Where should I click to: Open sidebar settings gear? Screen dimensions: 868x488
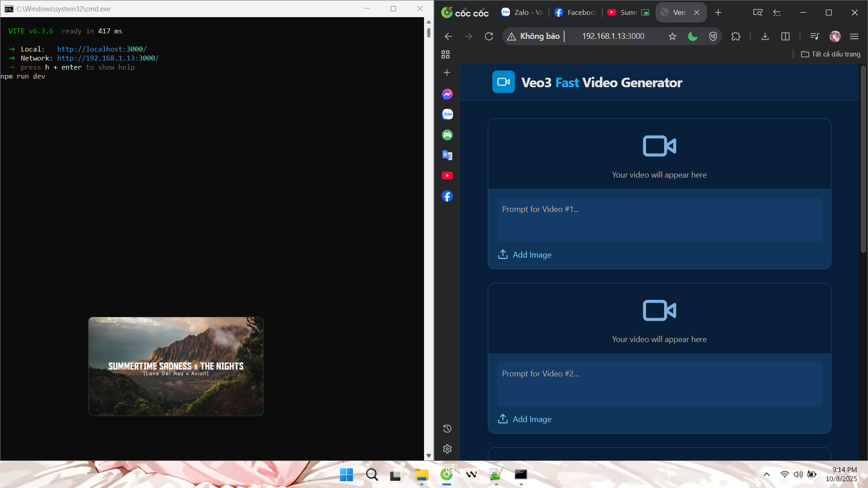tap(447, 449)
